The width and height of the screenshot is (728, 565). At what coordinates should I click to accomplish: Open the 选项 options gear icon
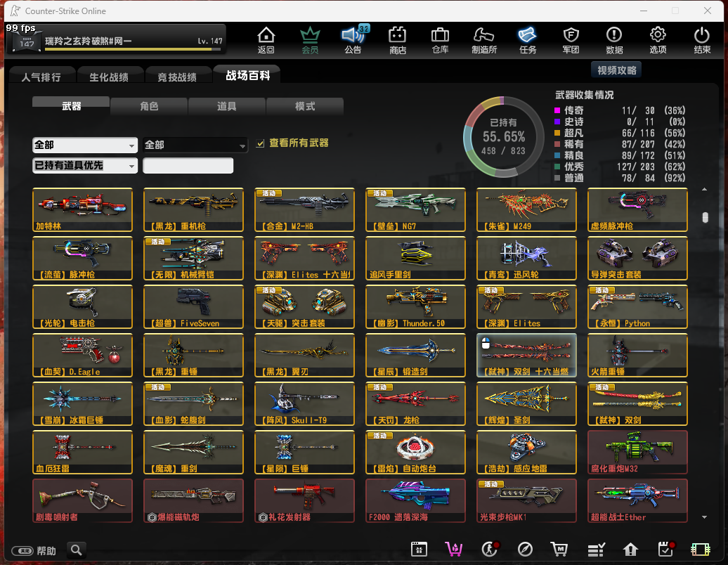pyautogui.click(x=658, y=40)
